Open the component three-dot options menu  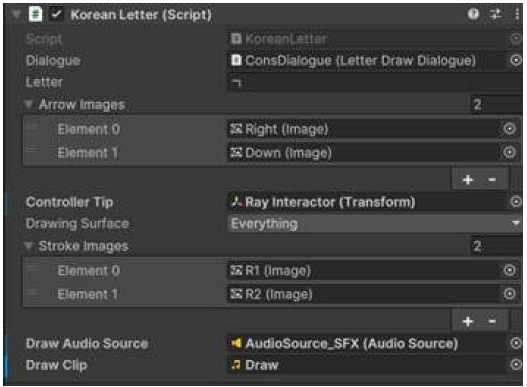[x=517, y=14]
